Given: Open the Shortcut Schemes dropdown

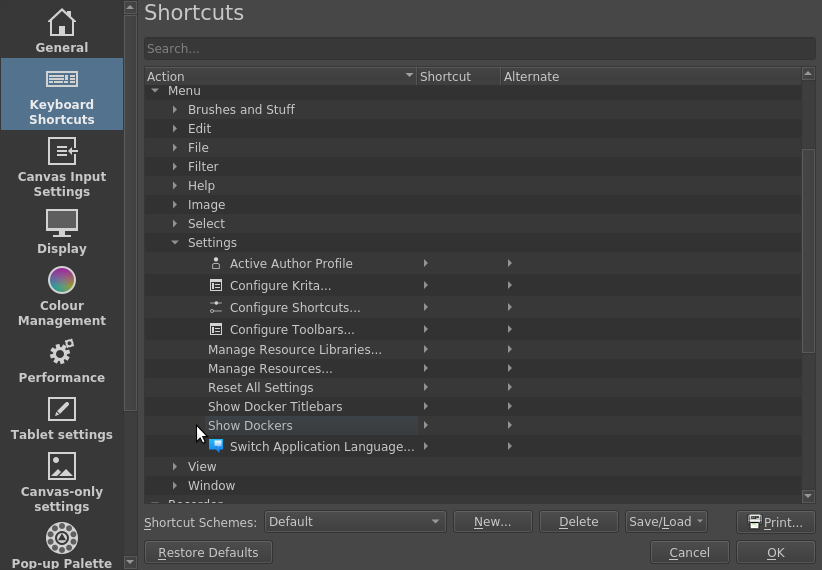Looking at the screenshot, I should [x=355, y=522].
